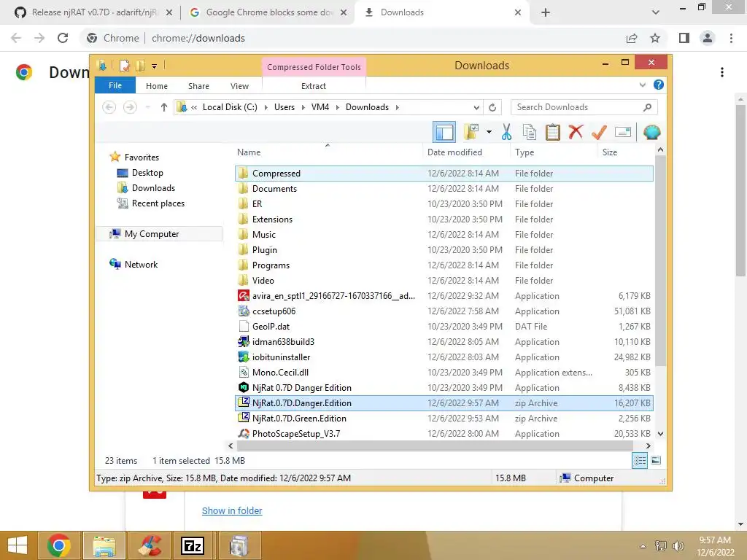Viewport: 747px width, 560px height.
Task: Click the orange checkmark properties icon
Action: tap(599, 132)
